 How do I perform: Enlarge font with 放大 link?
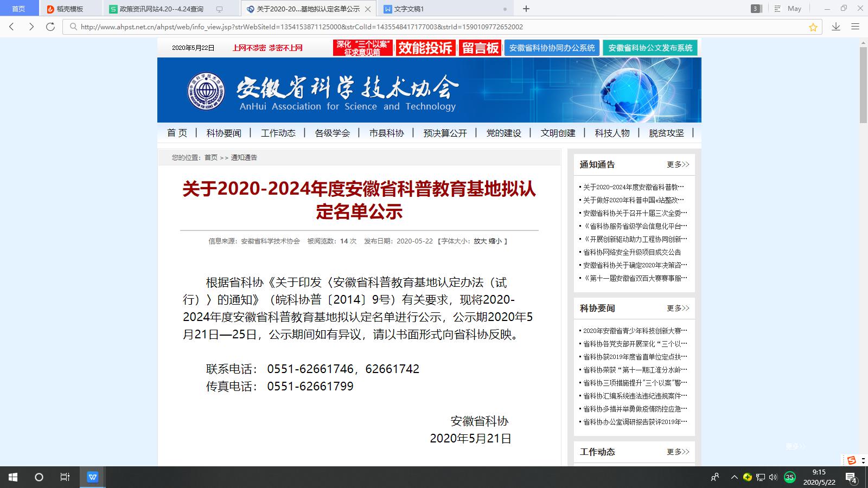[480, 241]
